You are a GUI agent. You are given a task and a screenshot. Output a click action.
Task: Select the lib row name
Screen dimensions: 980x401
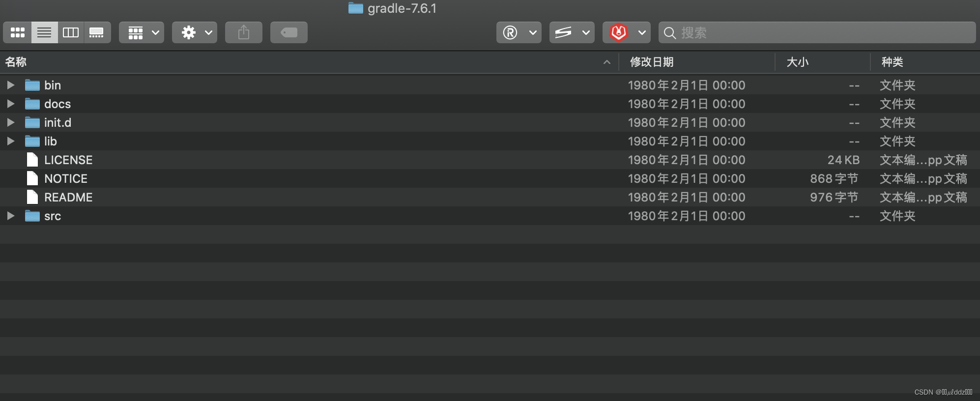pyautogui.click(x=51, y=141)
